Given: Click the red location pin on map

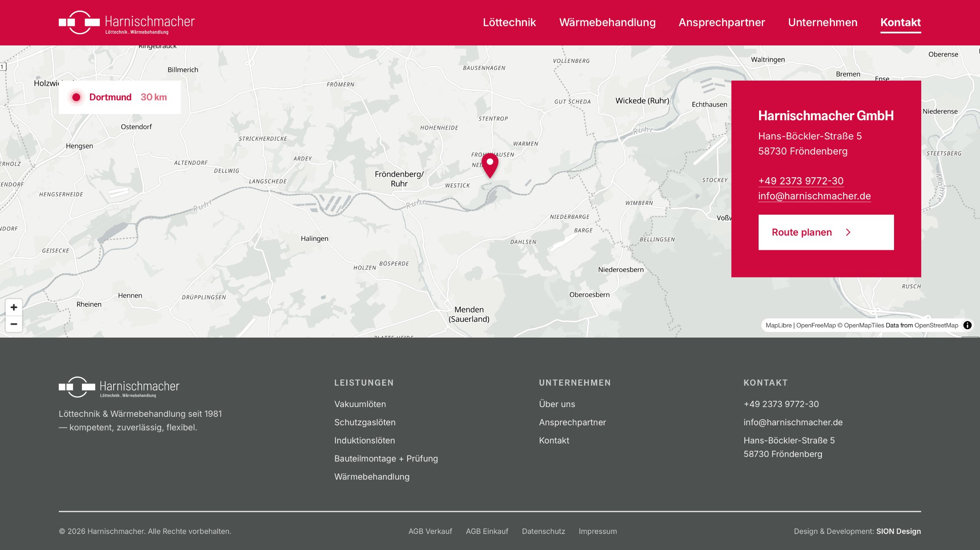Looking at the screenshot, I should [x=490, y=165].
